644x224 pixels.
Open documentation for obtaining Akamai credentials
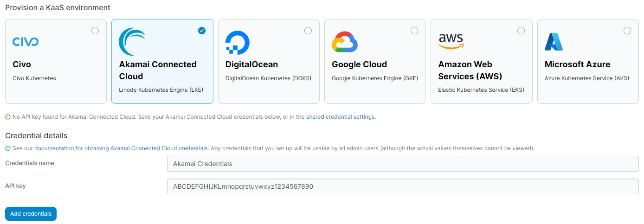(x=121, y=148)
